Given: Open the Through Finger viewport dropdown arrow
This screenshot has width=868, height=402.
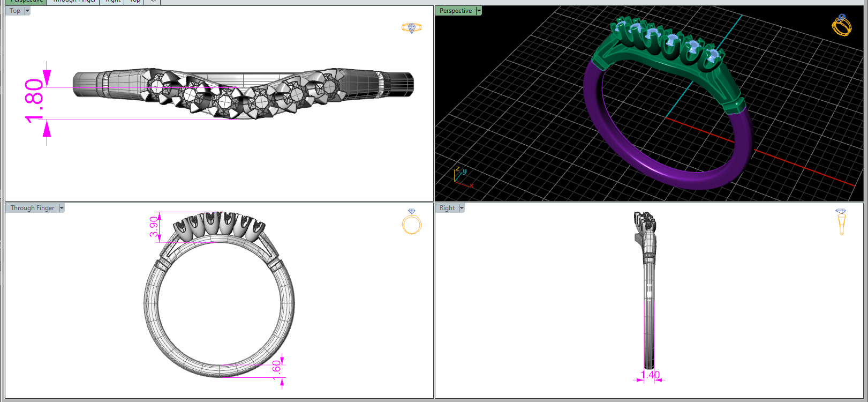Looking at the screenshot, I should (x=62, y=208).
